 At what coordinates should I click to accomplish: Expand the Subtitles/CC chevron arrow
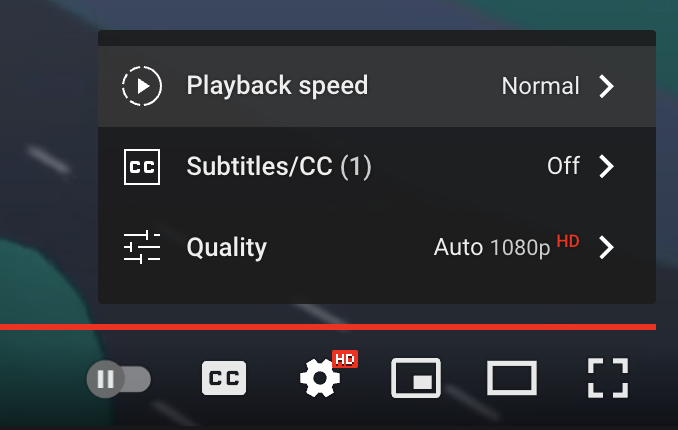[606, 166]
